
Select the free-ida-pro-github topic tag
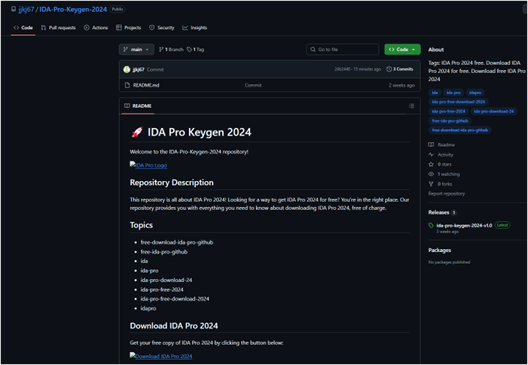(x=450, y=121)
